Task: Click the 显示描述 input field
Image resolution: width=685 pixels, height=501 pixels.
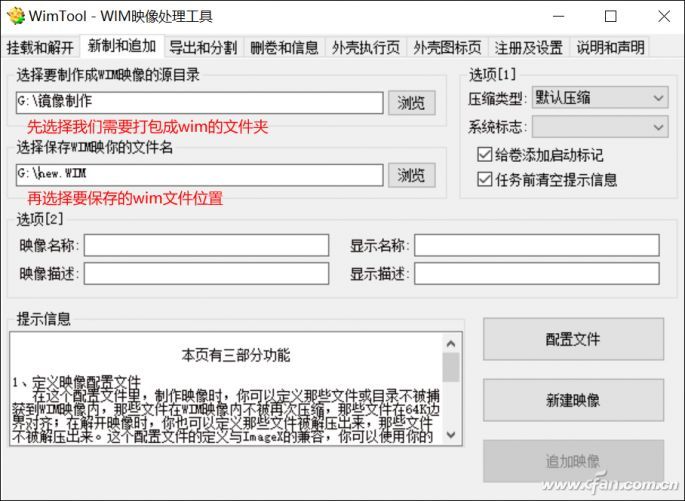Action: pos(537,273)
